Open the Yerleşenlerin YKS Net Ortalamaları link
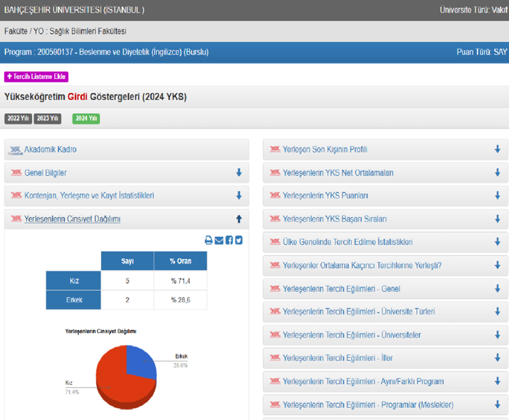Screen dimensions: 509x420 [338, 173]
